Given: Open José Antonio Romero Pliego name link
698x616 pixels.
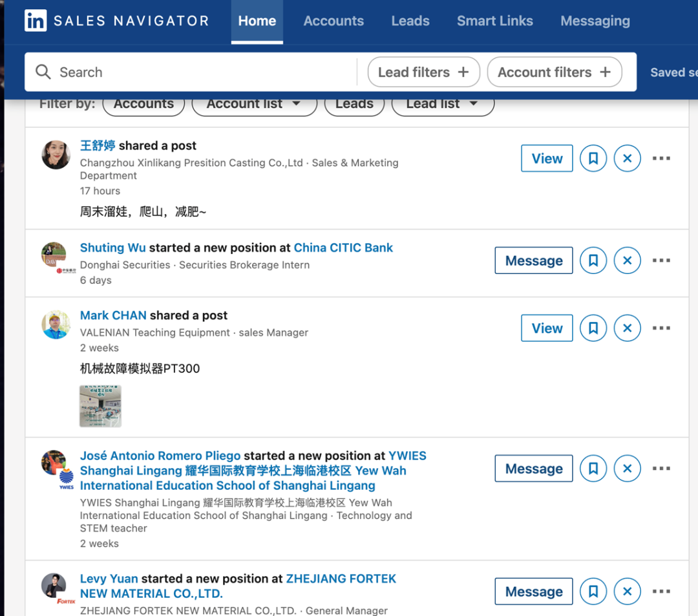Looking at the screenshot, I should 160,455.
